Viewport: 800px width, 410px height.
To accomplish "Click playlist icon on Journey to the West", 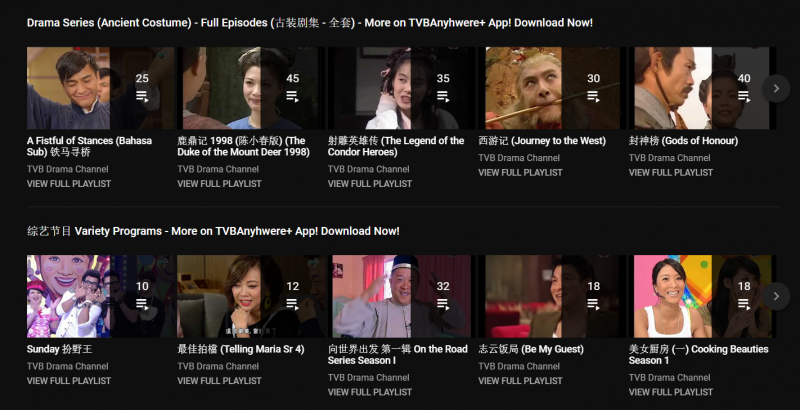I will click(593, 96).
